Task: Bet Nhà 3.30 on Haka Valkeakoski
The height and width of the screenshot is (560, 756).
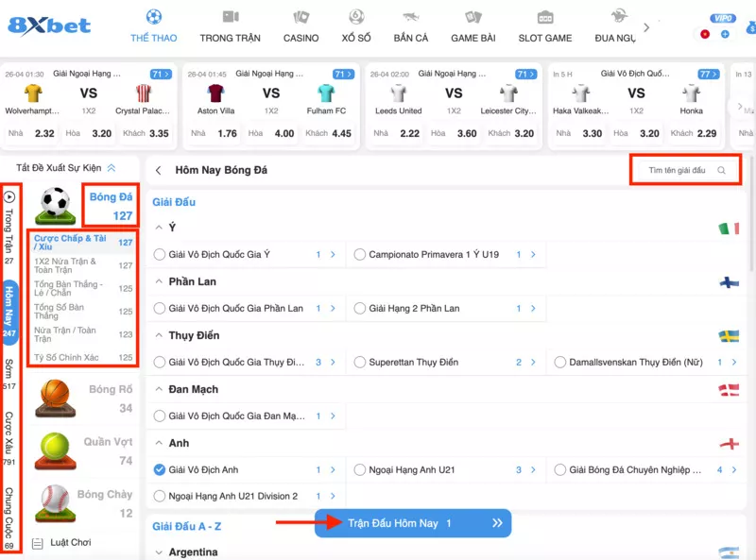Action: (x=579, y=133)
